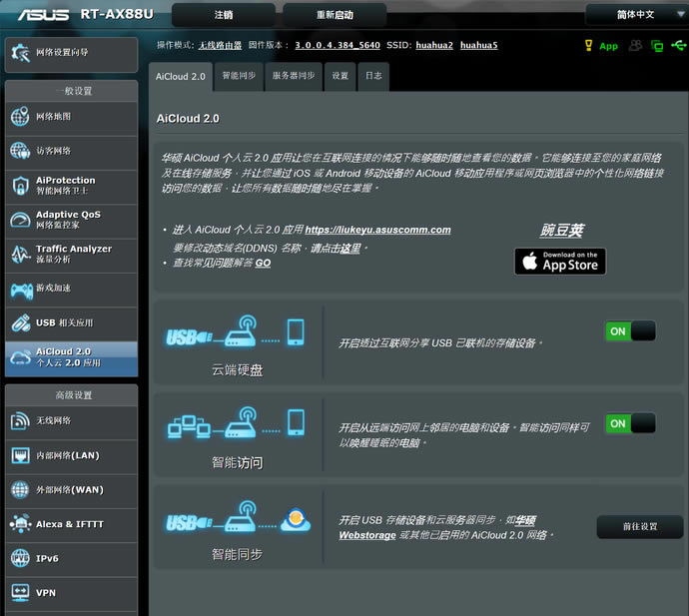Image resolution: width=689 pixels, height=616 pixels.
Task: Toggle the Cloud Disk (云端硬盘) ON switch
Action: pyautogui.click(x=629, y=331)
